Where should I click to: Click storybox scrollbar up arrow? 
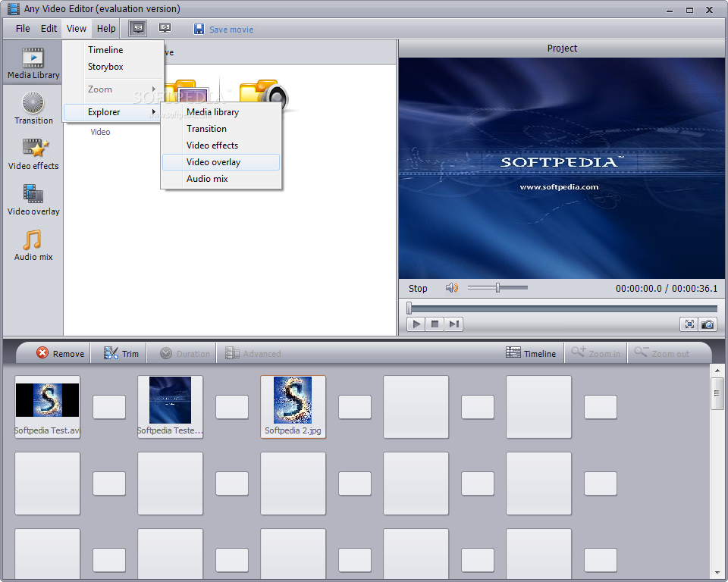[717, 371]
